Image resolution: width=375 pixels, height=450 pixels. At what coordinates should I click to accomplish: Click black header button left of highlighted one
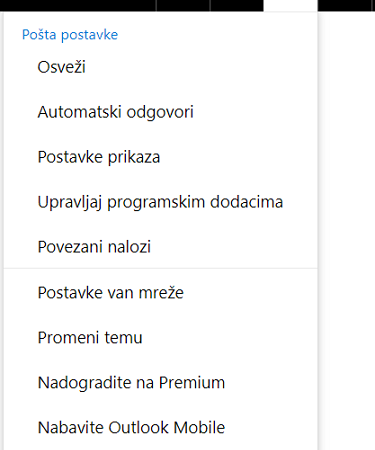click(x=237, y=5)
